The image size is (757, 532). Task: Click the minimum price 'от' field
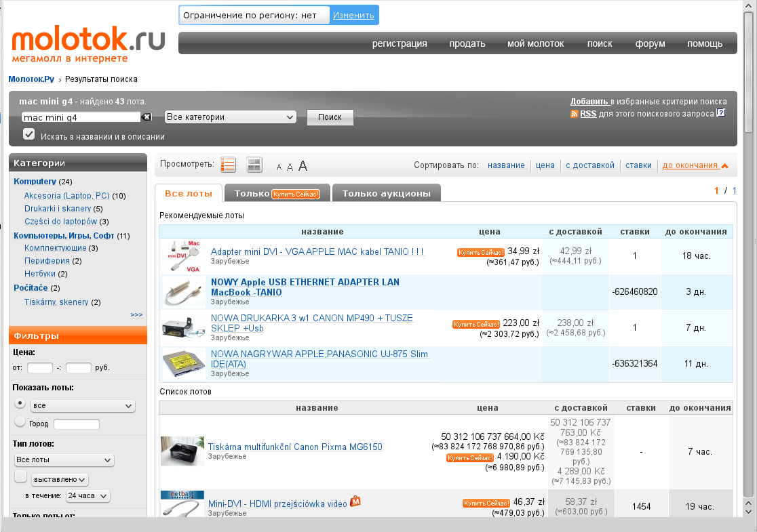coord(39,367)
